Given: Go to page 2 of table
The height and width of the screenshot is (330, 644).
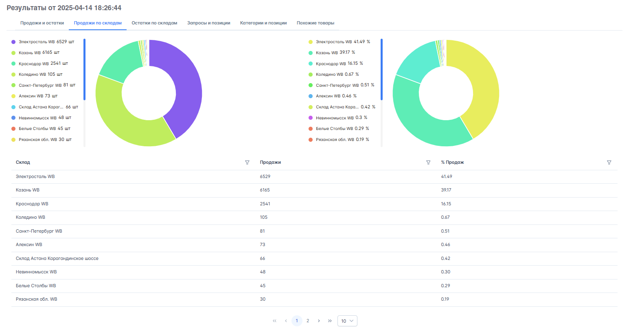Looking at the screenshot, I should (x=308, y=321).
